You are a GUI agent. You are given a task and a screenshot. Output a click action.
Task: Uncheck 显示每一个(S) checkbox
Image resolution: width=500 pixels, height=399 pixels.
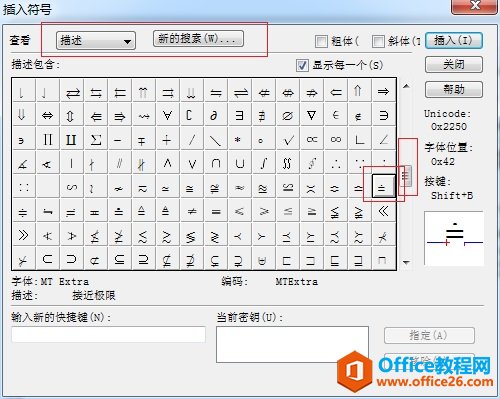tap(302, 65)
